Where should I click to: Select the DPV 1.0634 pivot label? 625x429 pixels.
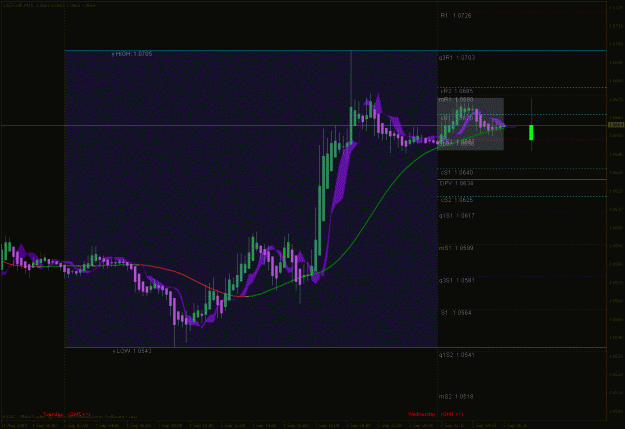pyautogui.click(x=456, y=183)
